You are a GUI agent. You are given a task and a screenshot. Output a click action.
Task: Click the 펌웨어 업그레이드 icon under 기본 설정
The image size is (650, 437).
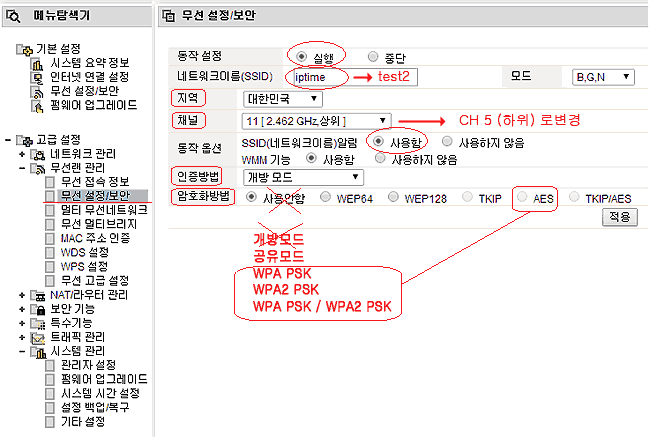pos(37,106)
